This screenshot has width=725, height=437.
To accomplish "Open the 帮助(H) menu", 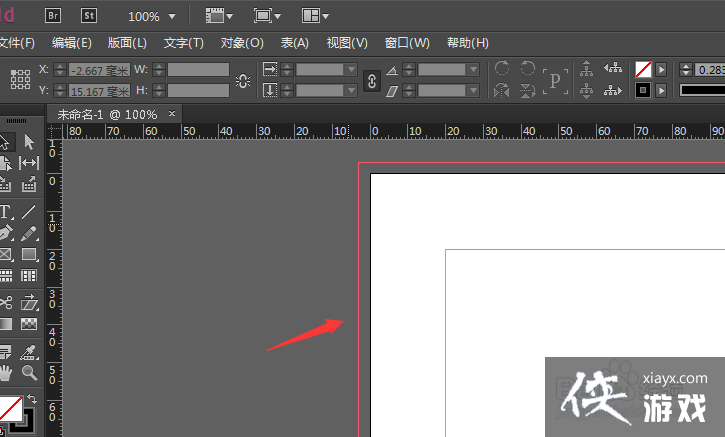I will (467, 43).
